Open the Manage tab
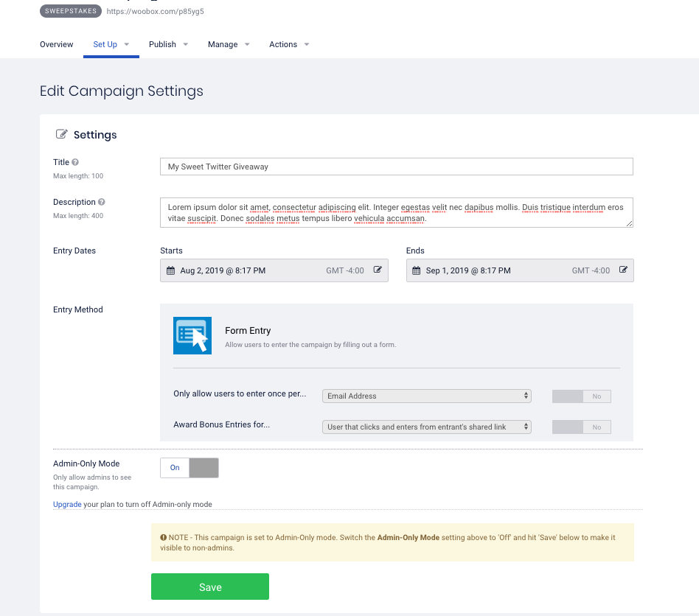Image resolution: width=699 pixels, height=616 pixels. [x=223, y=44]
